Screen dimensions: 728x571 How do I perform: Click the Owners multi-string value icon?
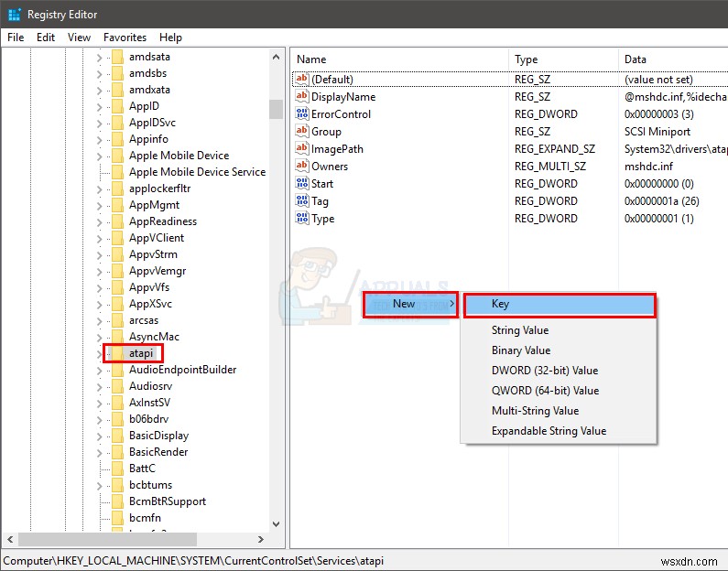pyautogui.click(x=302, y=166)
